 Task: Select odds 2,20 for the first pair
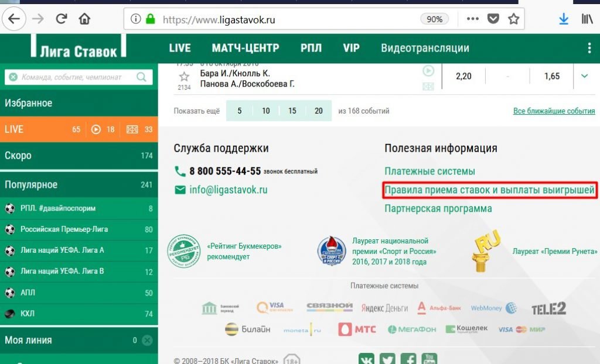(463, 76)
